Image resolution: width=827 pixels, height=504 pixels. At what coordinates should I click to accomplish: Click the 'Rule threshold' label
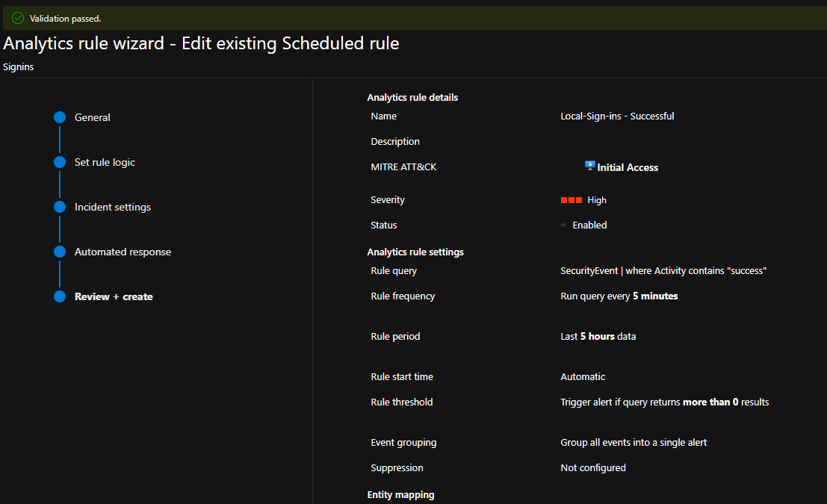pos(401,402)
